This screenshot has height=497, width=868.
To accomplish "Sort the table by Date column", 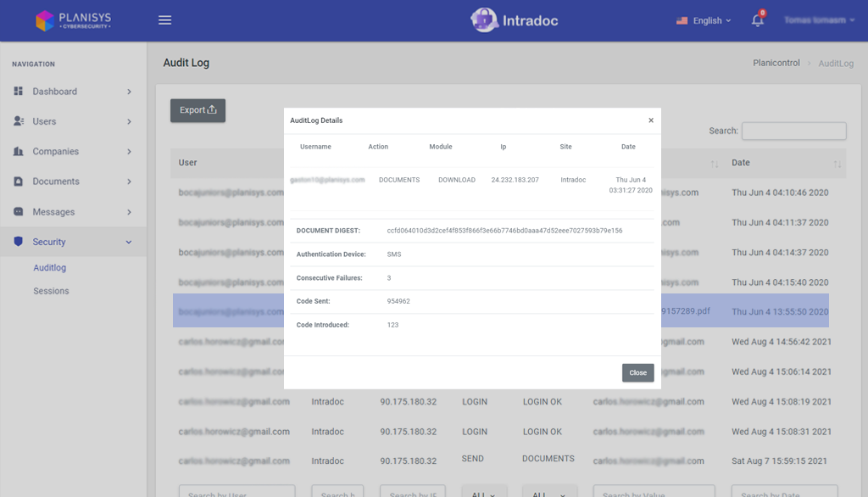I will (837, 164).
